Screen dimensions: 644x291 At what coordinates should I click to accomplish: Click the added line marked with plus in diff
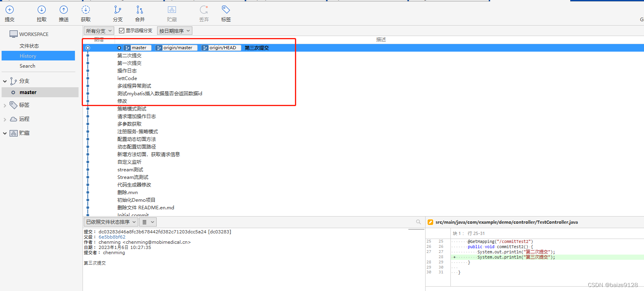(547, 257)
